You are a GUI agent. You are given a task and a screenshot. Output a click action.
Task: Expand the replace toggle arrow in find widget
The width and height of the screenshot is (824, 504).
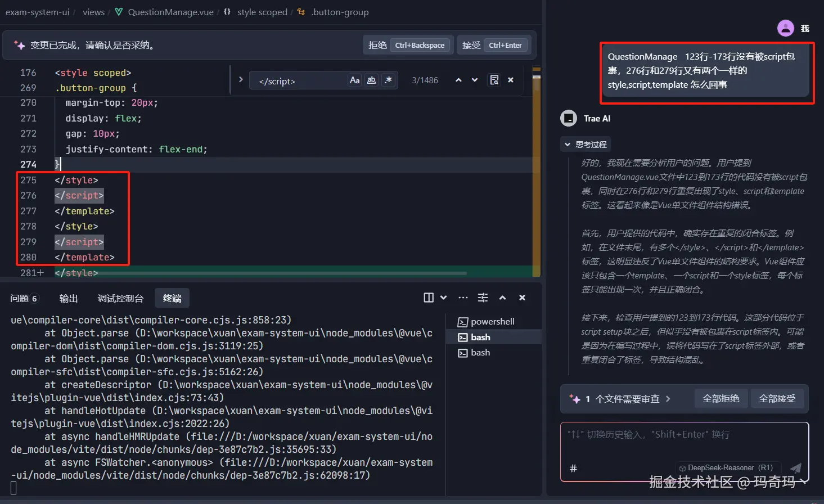tap(241, 80)
